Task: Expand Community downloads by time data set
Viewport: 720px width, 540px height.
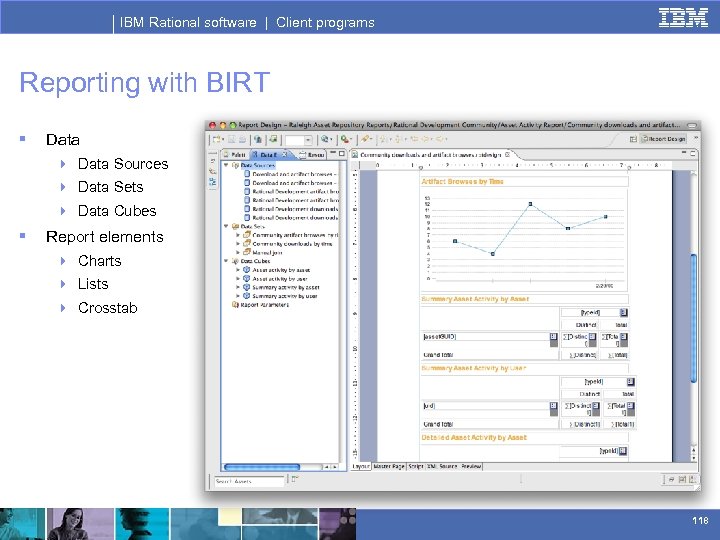Action: pos(238,244)
